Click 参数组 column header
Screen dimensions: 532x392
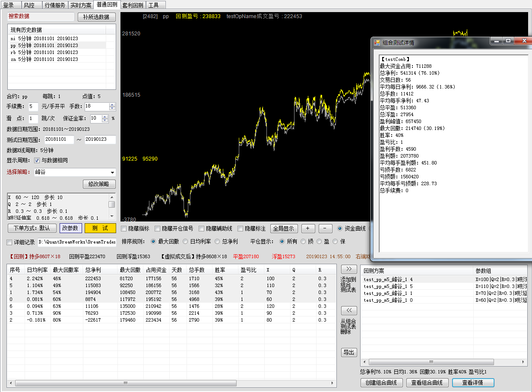pos(500,271)
